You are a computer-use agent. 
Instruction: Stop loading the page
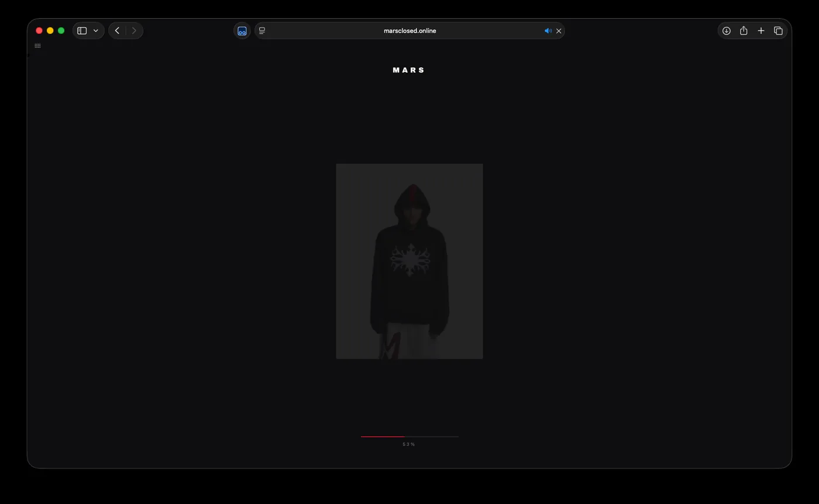point(559,31)
